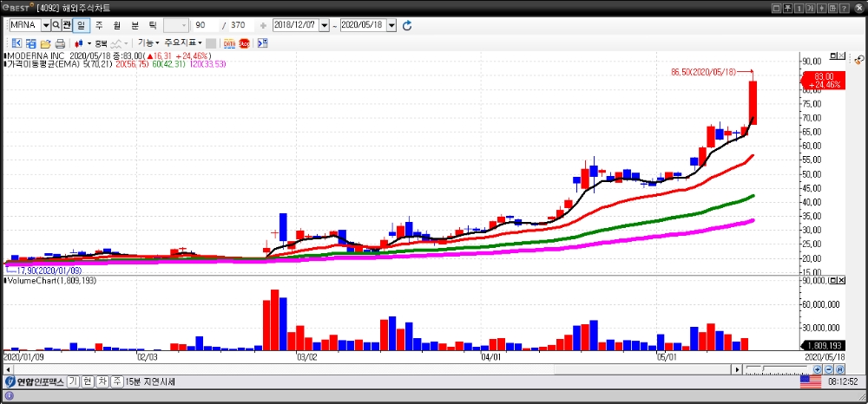Screen dimensions: 868x404
Task: Toggle the 일 (daily) period button
Action: point(81,26)
